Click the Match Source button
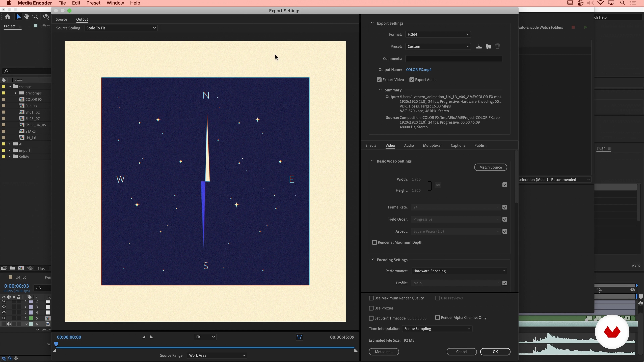 [x=491, y=167]
